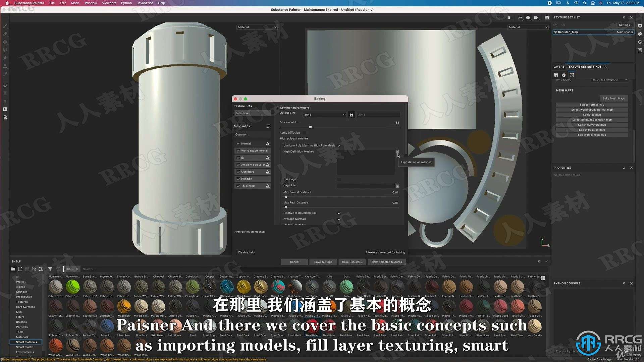Open the camera selection icon in viewport toolbar
Screen dimensions: 644x362
[536, 17]
